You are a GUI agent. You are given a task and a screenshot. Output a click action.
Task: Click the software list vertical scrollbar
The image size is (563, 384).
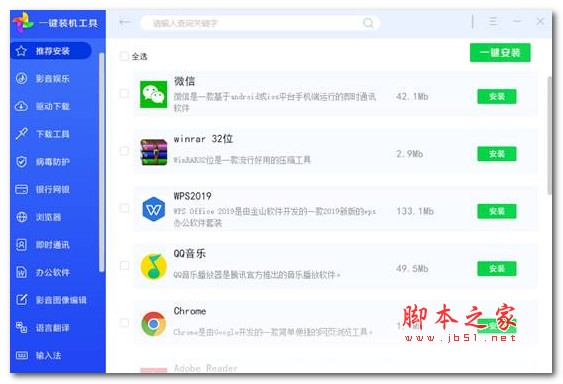[549, 135]
